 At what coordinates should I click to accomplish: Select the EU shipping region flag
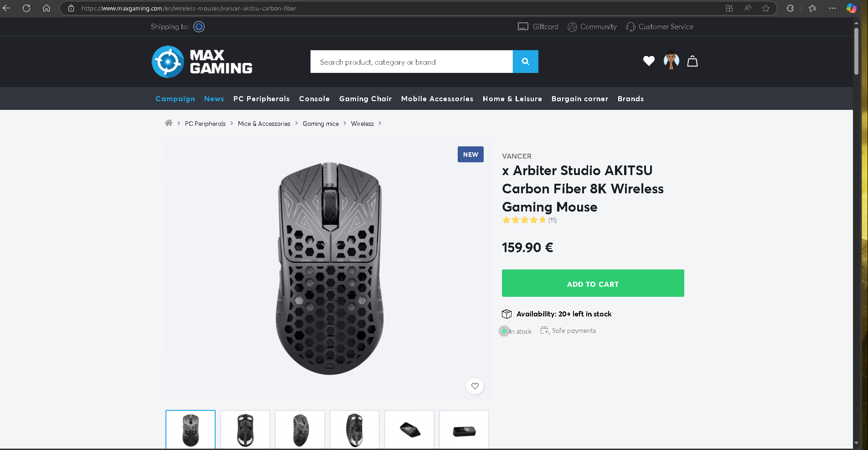[x=199, y=27]
